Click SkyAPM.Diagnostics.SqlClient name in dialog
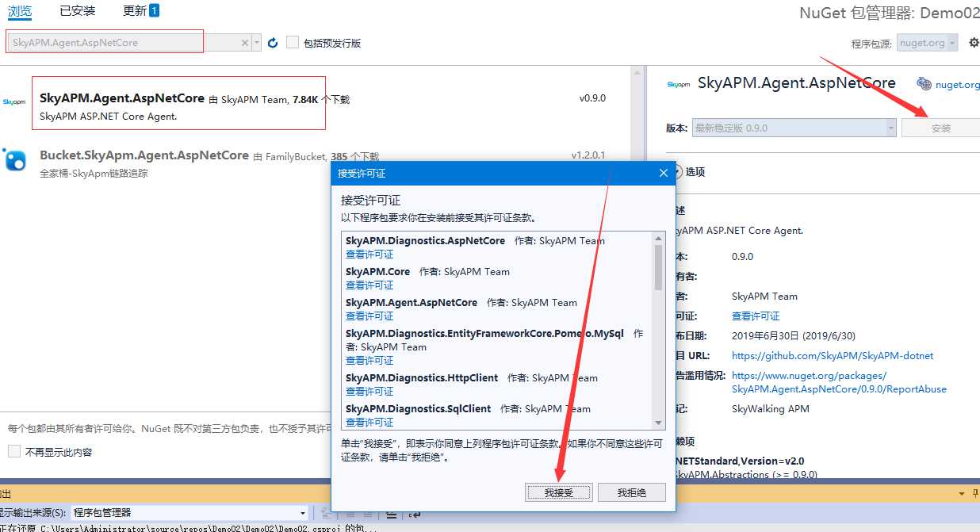 click(419, 409)
